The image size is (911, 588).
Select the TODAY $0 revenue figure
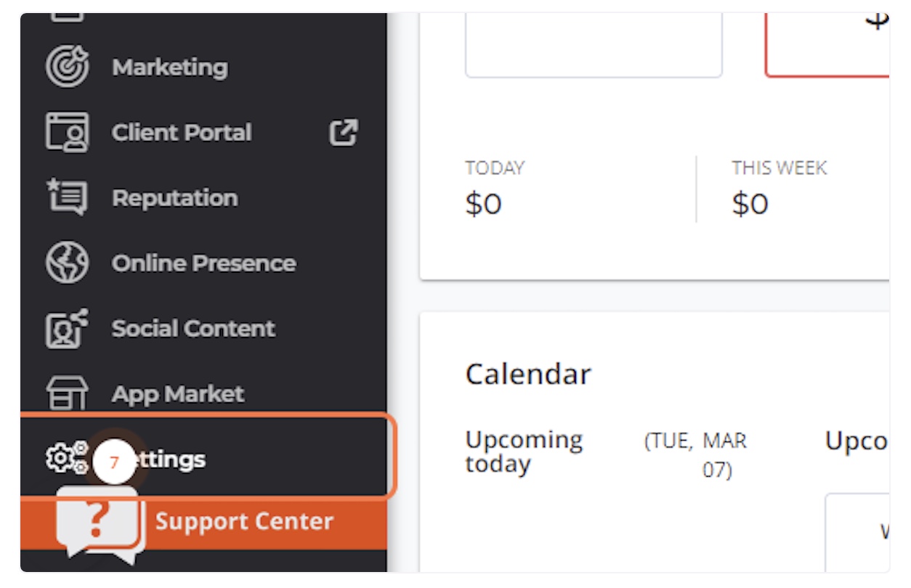point(484,204)
